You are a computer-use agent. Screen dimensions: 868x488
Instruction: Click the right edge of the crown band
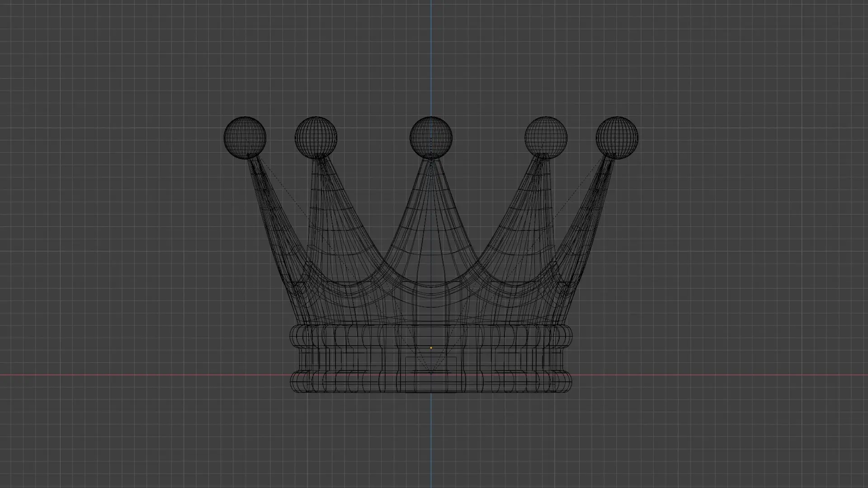567,359
